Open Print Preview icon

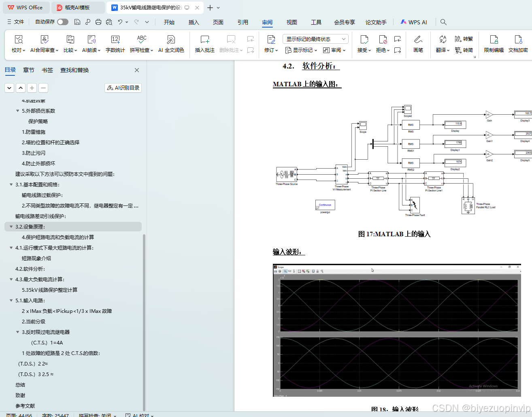point(109,22)
